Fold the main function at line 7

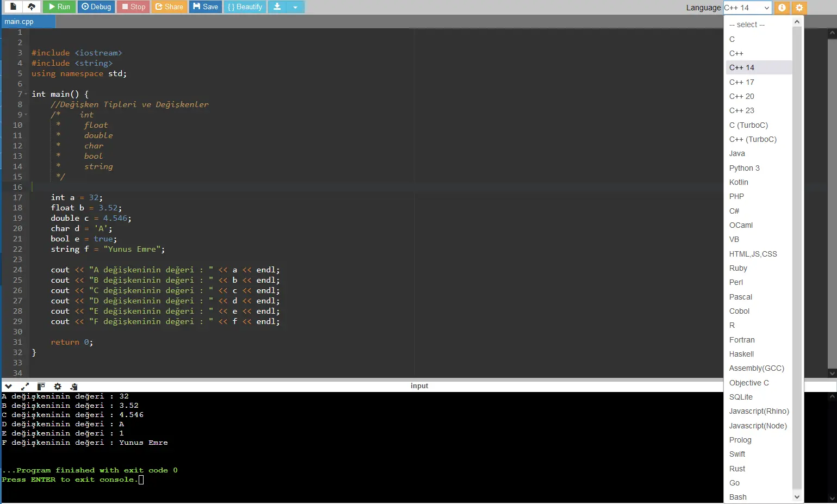tap(26, 94)
